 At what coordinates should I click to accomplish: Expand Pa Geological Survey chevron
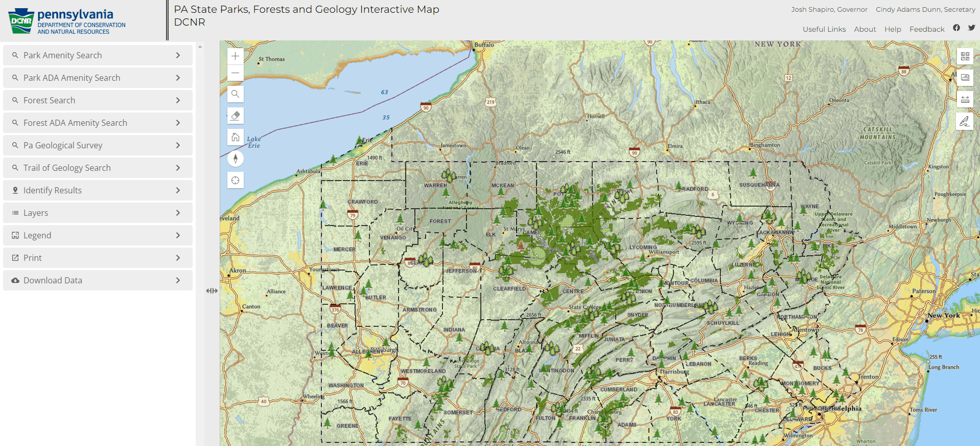(x=178, y=145)
